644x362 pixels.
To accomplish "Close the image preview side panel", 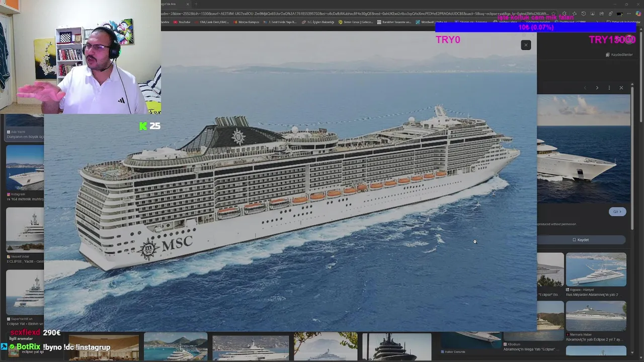I will pos(621,88).
